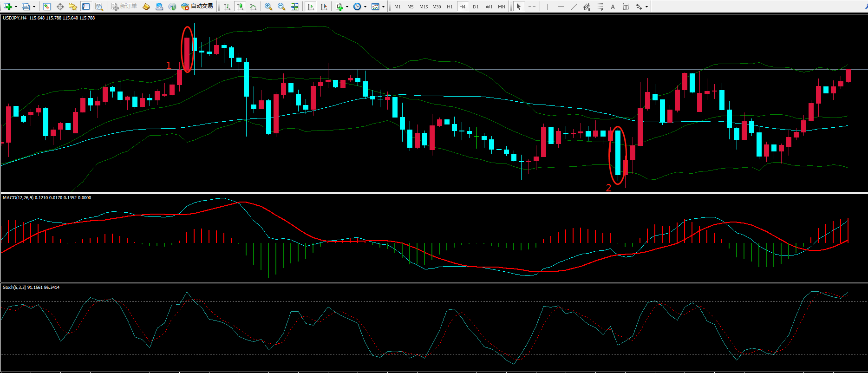Switch to the M15 timeframe

[x=424, y=7]
